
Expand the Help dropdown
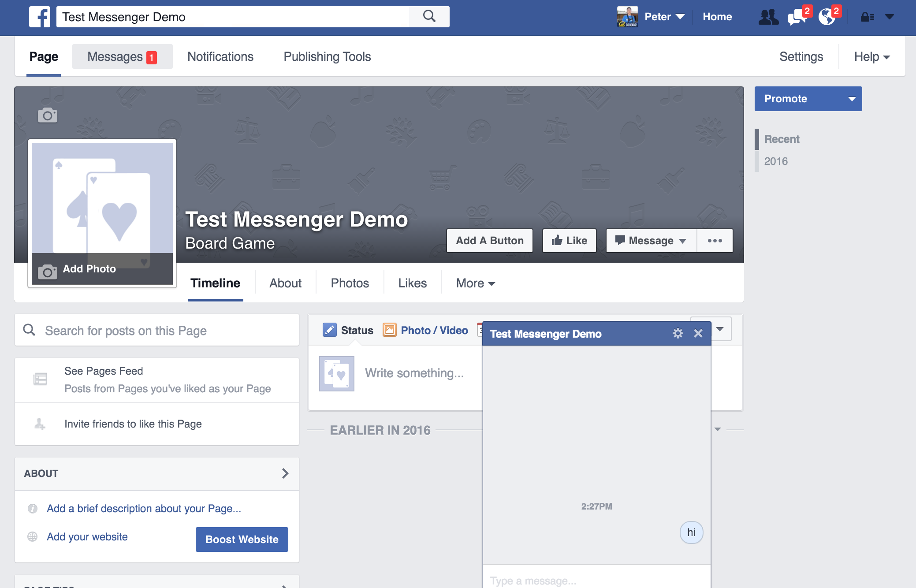coord(872,56)
